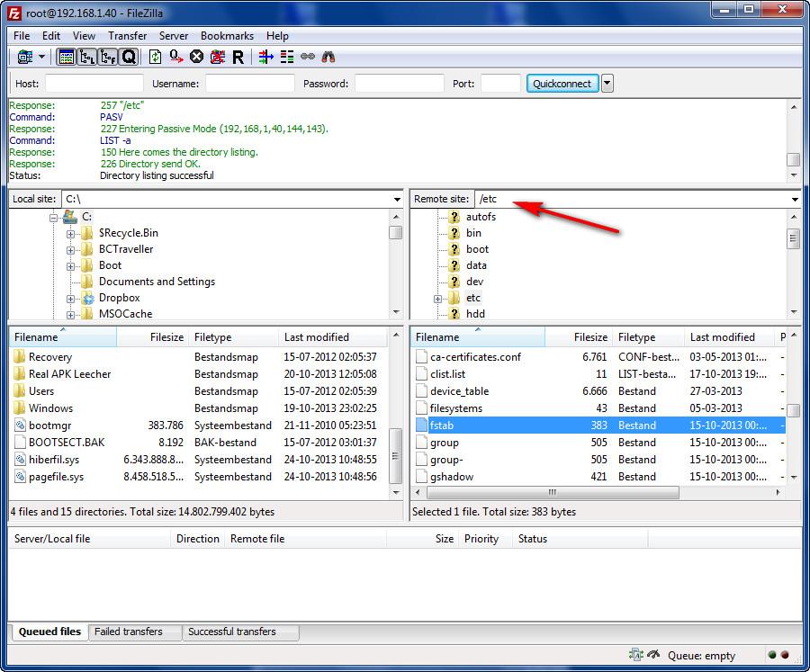Sort local files by Last modified
Viewport: 810px width, 672px height.
332,337
